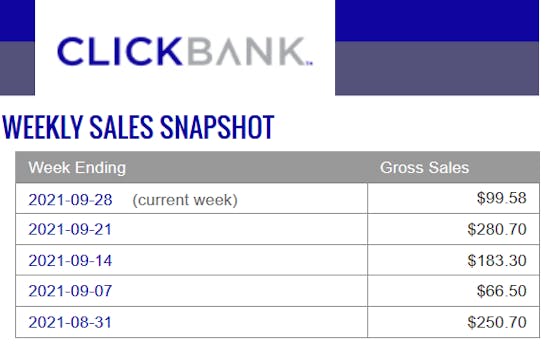This screenshot has height=360, width=559.
Task: Click the (current week) label
Action: pos(185,200)
